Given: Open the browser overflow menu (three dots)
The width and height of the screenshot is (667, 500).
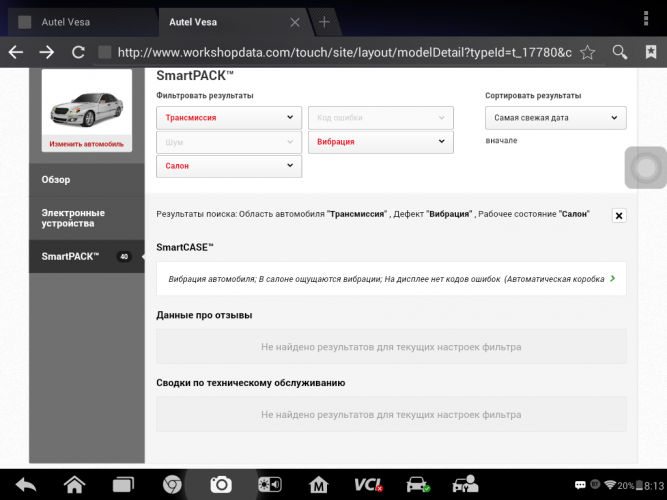Looking at the screenshot, I should 646,18.
